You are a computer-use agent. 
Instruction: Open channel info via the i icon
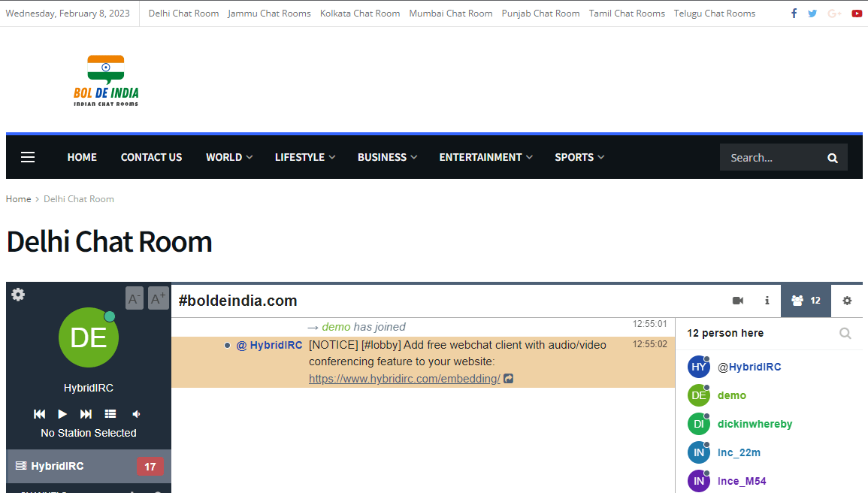(x=767, y=301)
